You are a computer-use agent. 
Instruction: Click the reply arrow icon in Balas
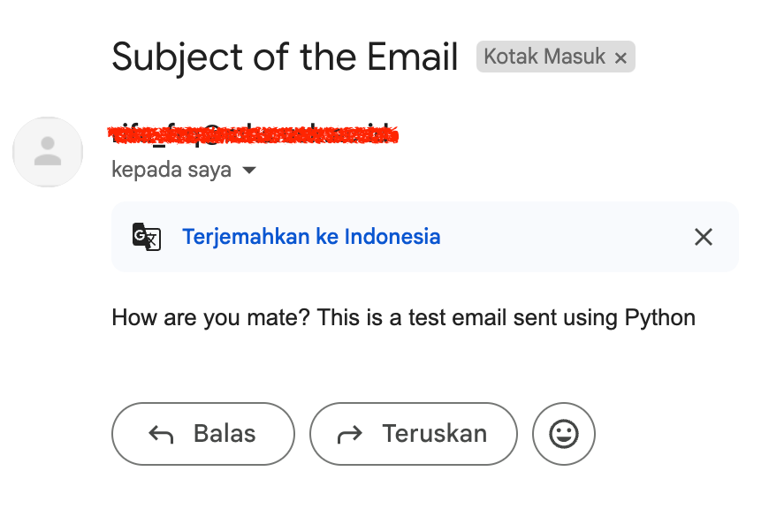(x=161, y=434)
